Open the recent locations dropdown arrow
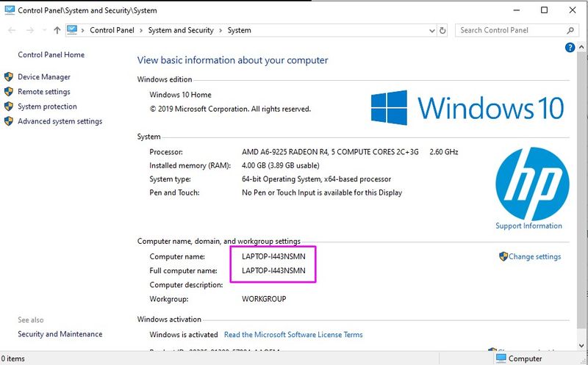 click(44, 30)
